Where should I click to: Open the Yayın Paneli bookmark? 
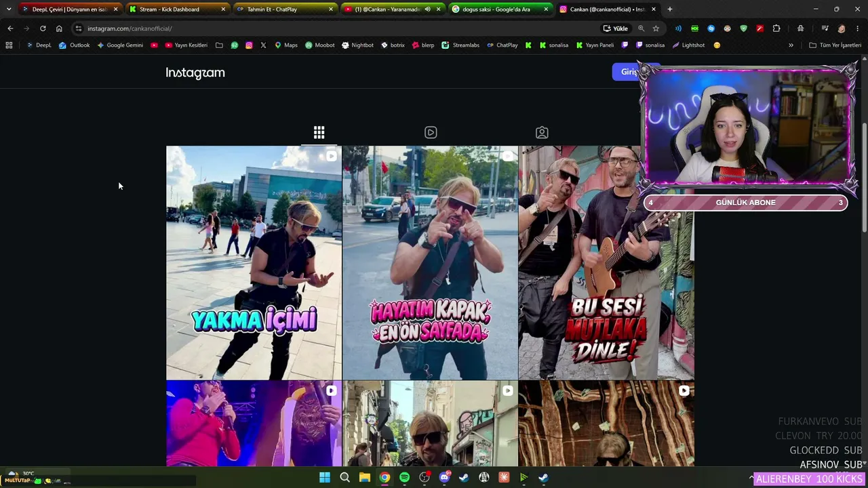(x=595, y=45)
